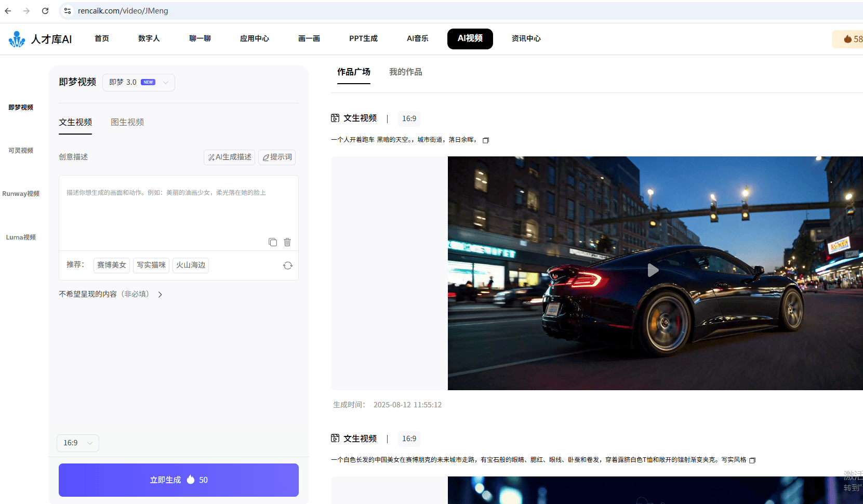Click the AI生成描述 button

[230, 157]
